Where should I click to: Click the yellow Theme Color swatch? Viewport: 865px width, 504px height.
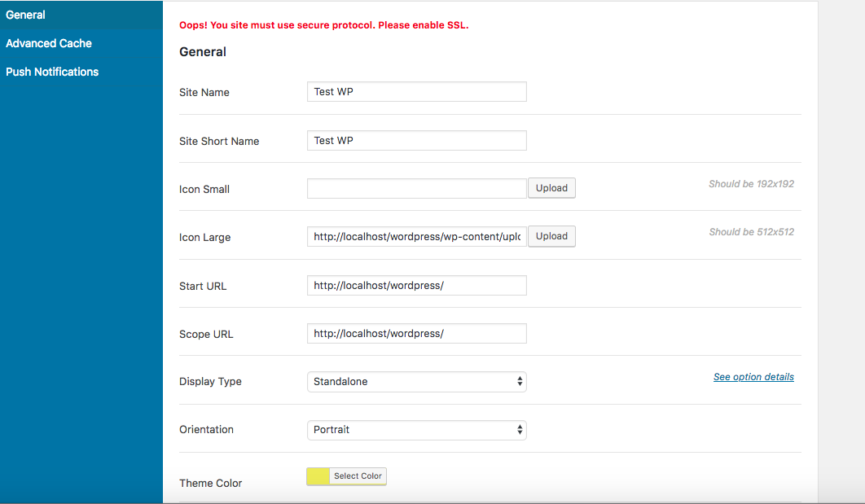(318, 476)
